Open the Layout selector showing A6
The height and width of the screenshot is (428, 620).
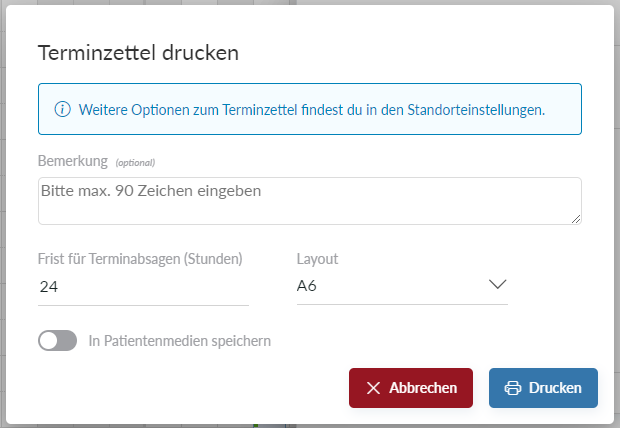coord(400,286)
